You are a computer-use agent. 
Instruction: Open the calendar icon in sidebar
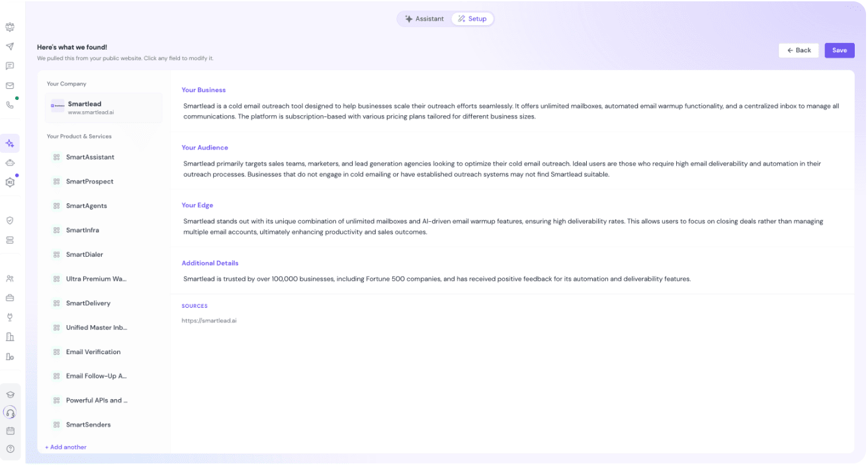tap(10, 431)
